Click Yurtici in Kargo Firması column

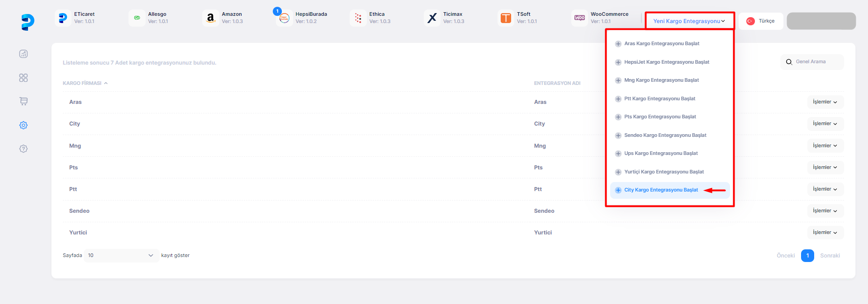[78, 233]
